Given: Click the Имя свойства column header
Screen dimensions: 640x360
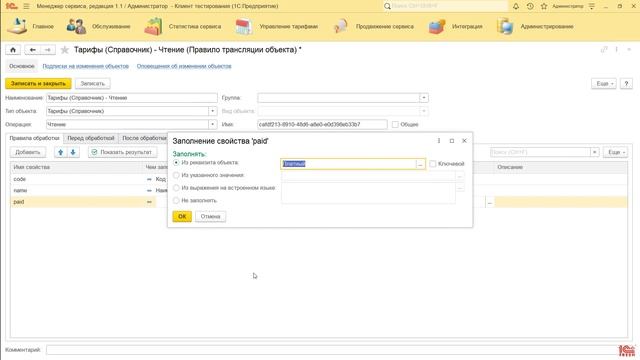Looking at the screenshot, I should (78, 167).
